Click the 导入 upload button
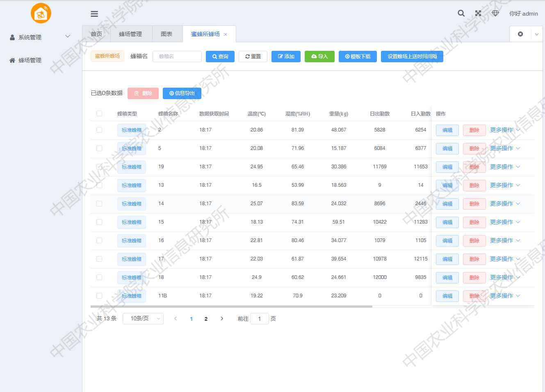Screen dimensions: 545x392 click(x=319, y=57)
